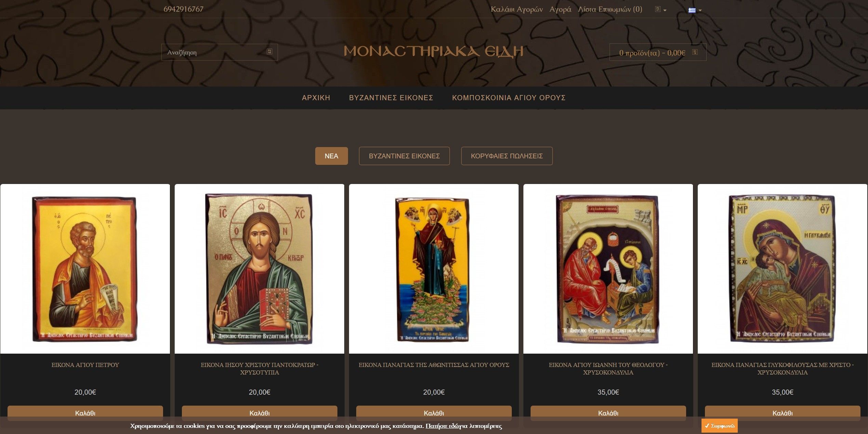Viewport: 868px width, 434px height.
Task: Open Λίστα Επιθυμιών (0) wishlist
Action: click(610, 9)
